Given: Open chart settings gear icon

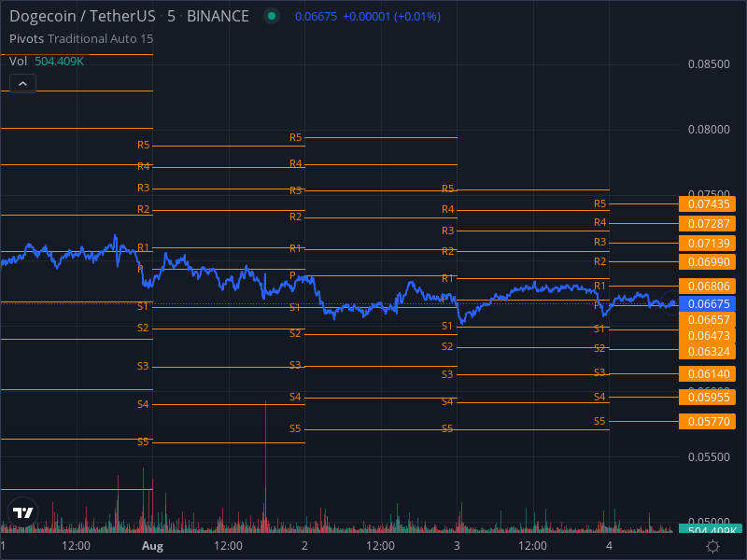Looking at the screenshot, I should point(712,546).
